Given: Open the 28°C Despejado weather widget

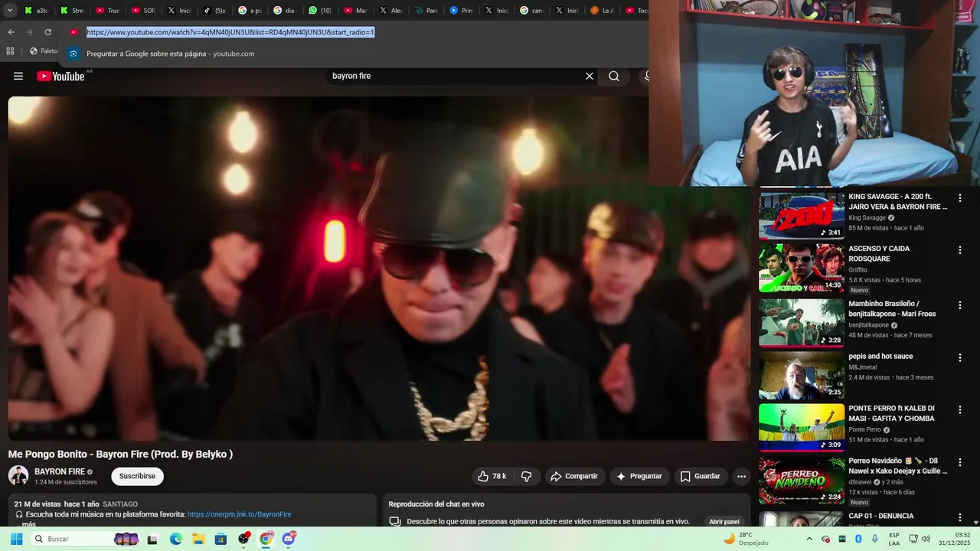Looking at the screenshot, I should 746,539.
